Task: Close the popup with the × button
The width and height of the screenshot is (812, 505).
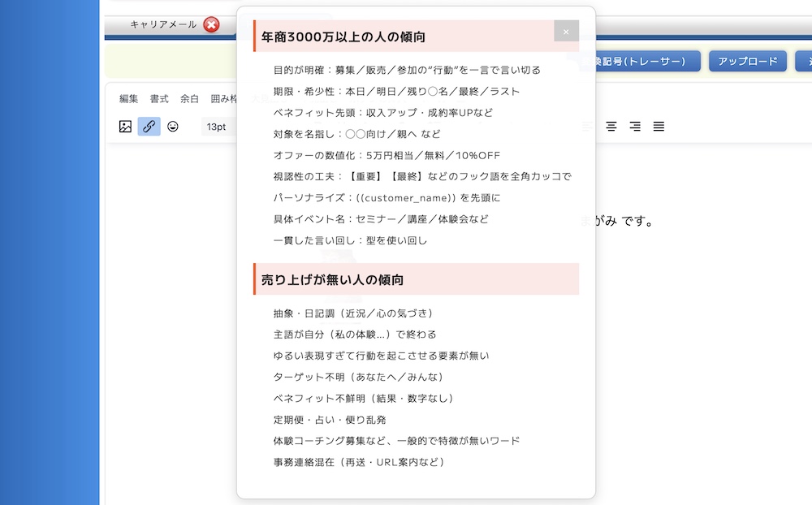Action: click(566, 32)
